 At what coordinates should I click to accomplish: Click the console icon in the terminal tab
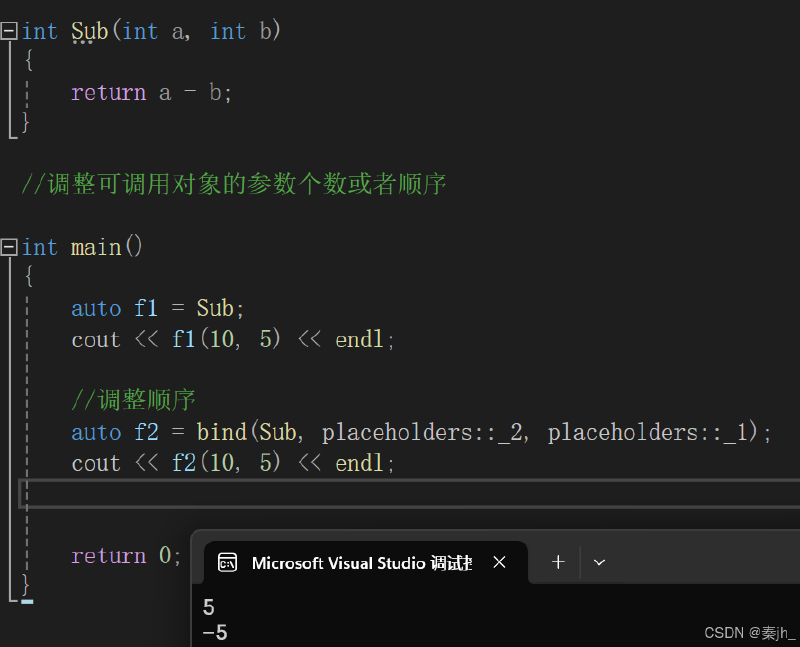click(x=227, y=562)
